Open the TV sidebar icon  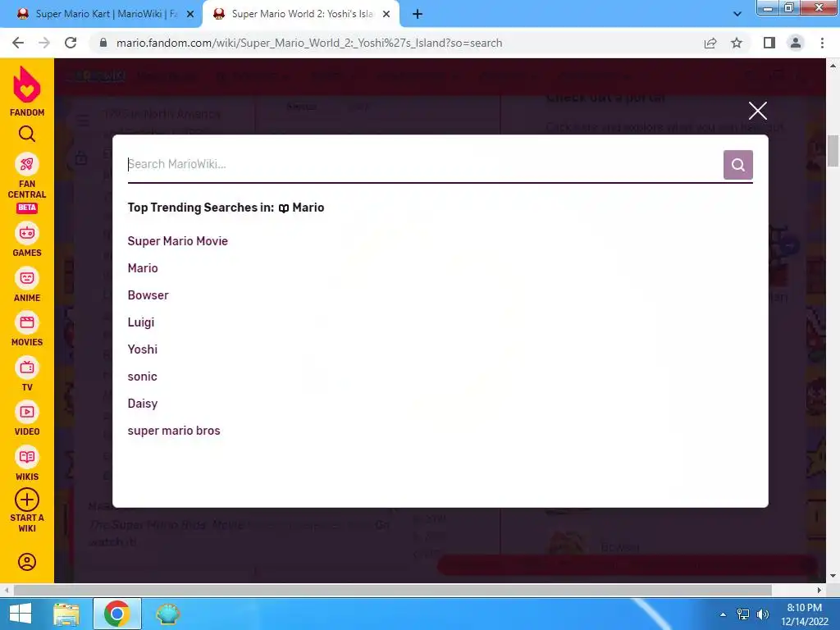coord(27,367)
